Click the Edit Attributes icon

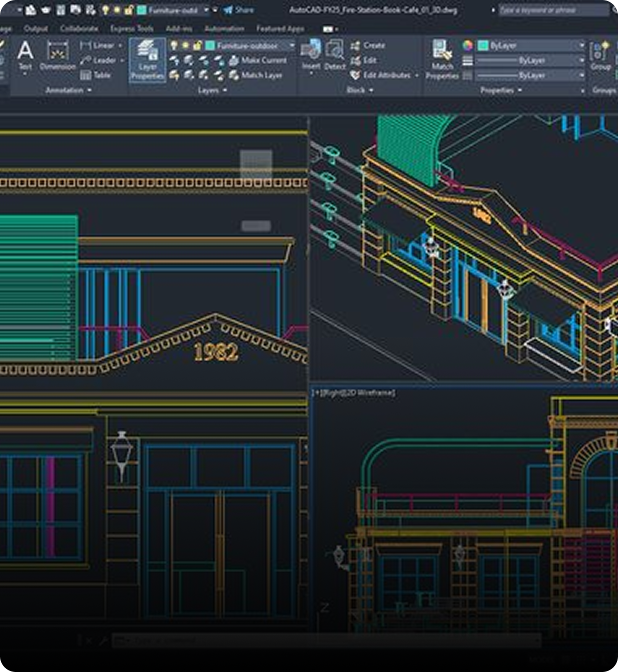click(355, 75)
